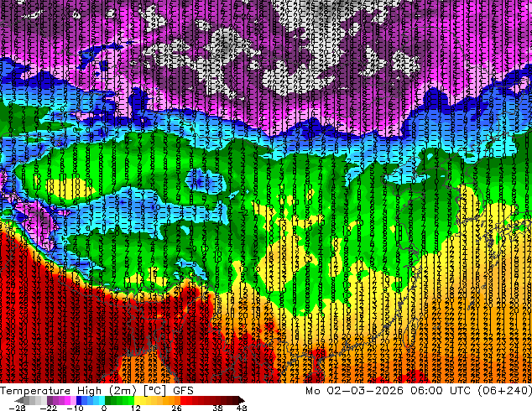The height and width of the screenshot is (411, 532).
Task: Click the 'Temperature High (2m) [°C] GFS' title
Action: 96,391
